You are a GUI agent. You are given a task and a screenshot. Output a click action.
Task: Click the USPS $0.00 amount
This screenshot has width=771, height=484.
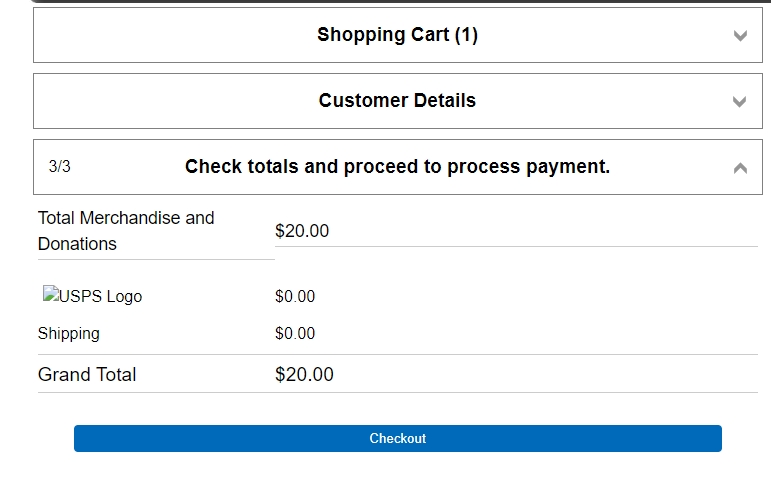[x=295, y=297]
